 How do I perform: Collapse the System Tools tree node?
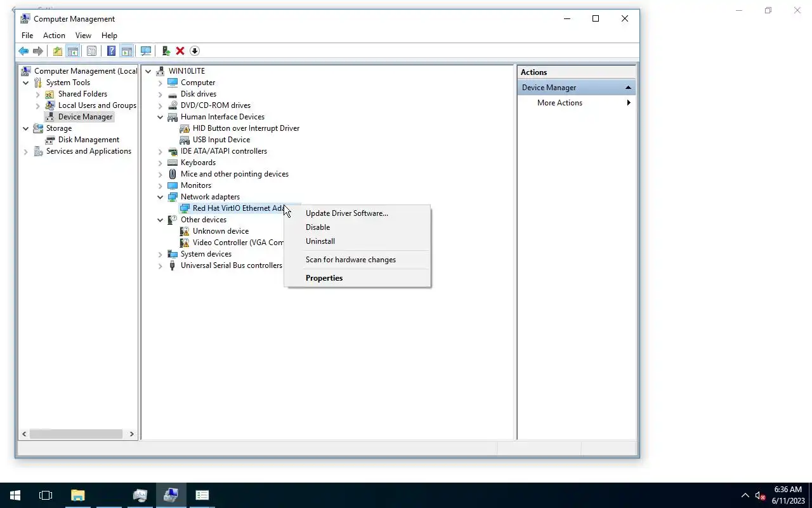26,83
